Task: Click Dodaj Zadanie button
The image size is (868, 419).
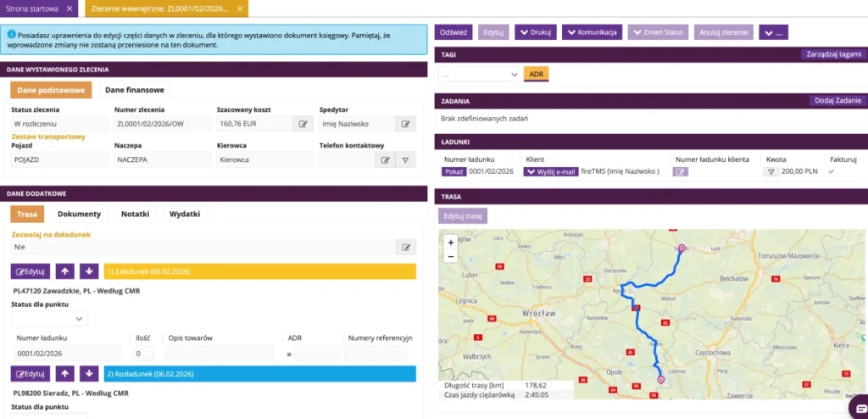Action: 837,101
